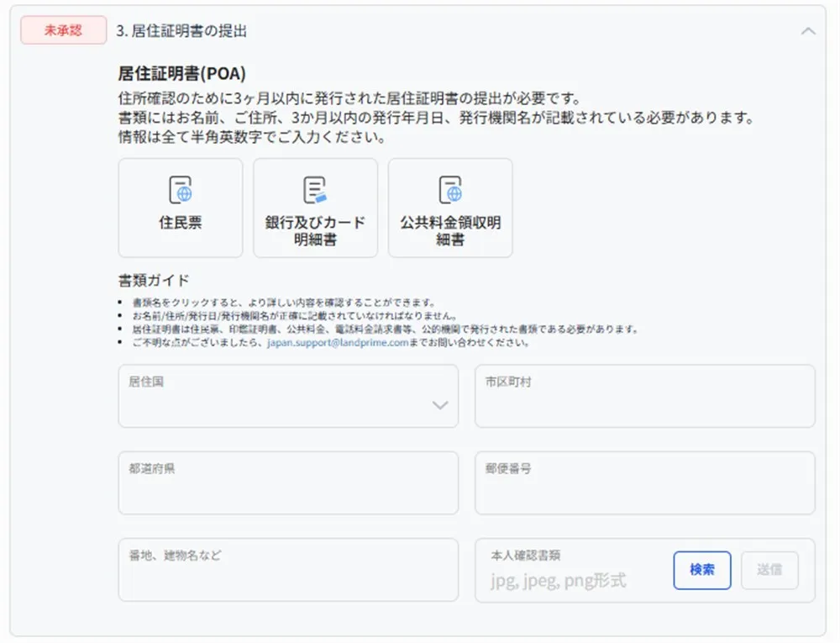Click the 都道府県 input field

click(288, 482)
